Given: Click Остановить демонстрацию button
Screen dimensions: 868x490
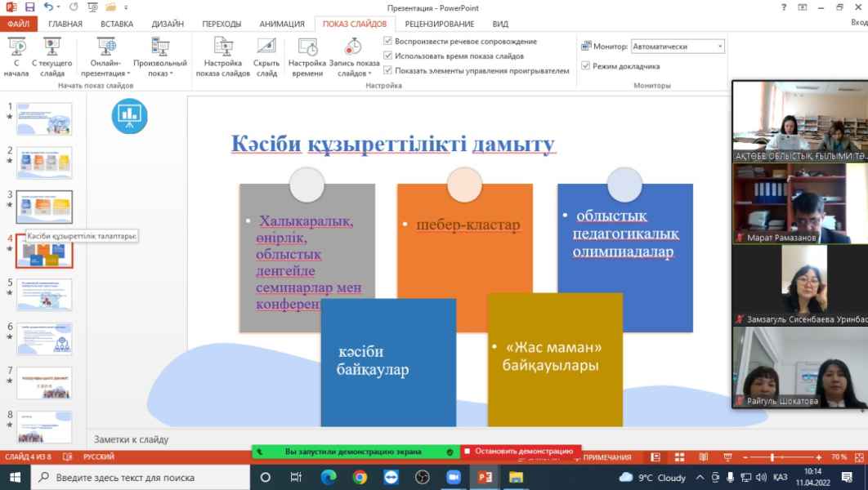Looking at the screenshot, I should click(x=519, y=451).
